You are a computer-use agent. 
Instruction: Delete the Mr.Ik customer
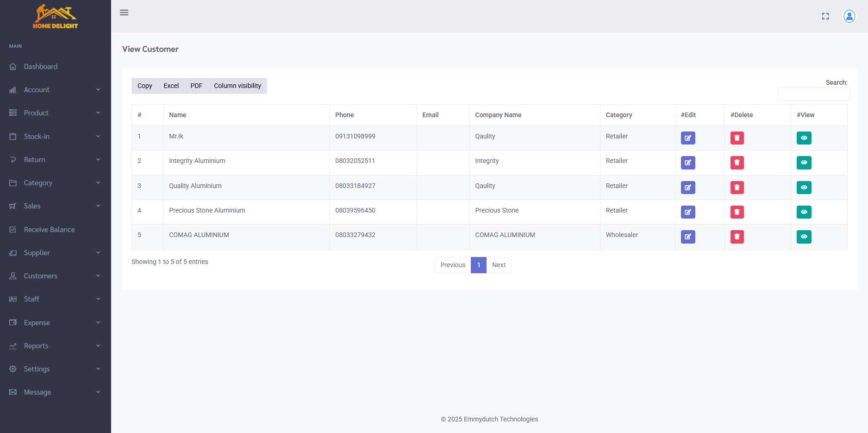(x=737, y=138)
